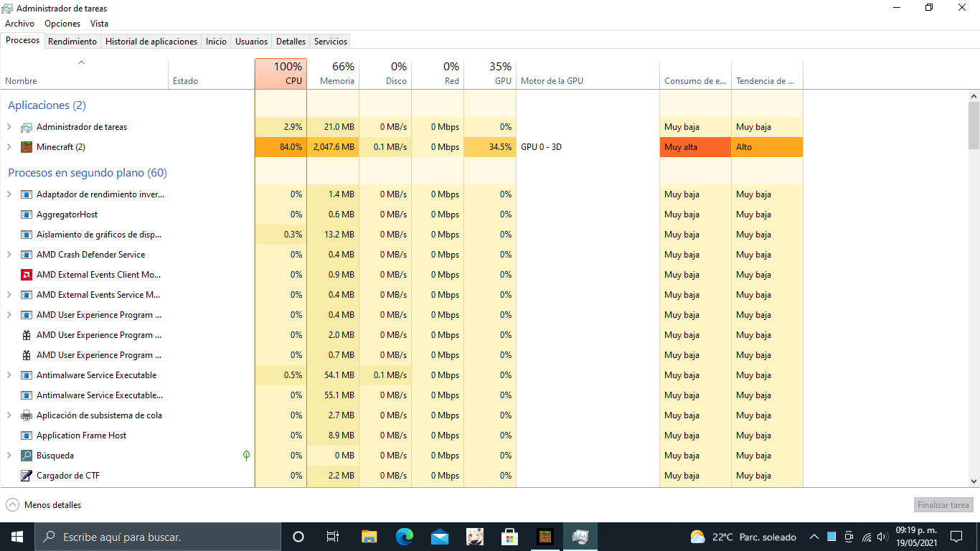Click the Minecraft process icon
The height and width of the screenshot is (551, 980).
coord(27,147)
